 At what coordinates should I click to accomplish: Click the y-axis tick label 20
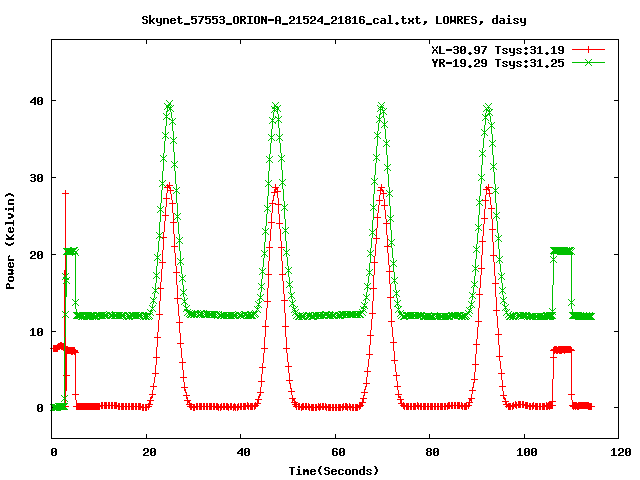coord(37,255)
